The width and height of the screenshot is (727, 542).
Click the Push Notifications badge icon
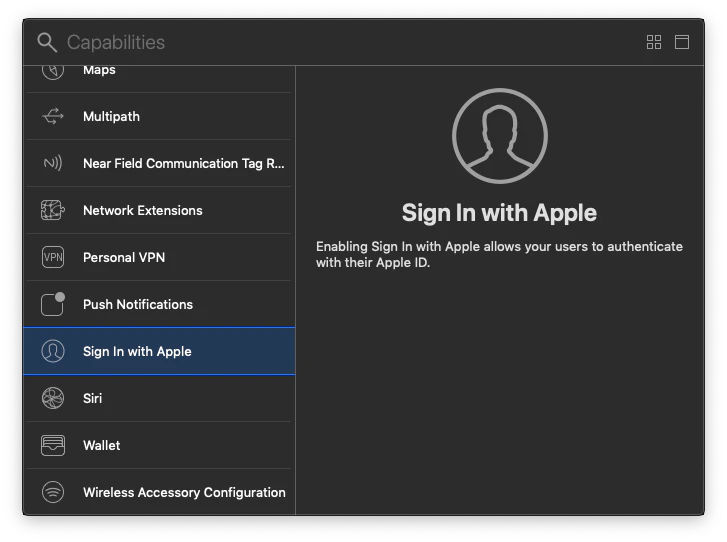[53, 304]
